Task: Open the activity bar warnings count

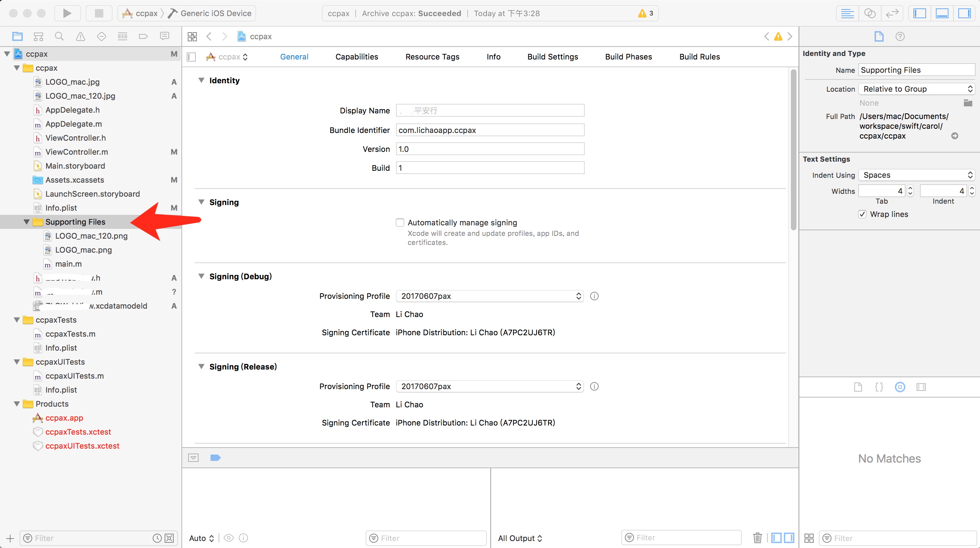Action: pos(646,13)
